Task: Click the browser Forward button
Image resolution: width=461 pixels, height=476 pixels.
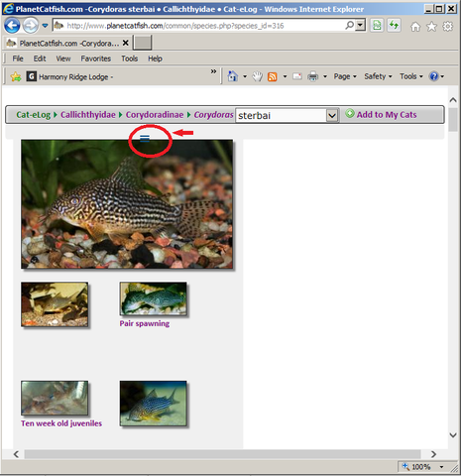Action: (x=30, y=26)
